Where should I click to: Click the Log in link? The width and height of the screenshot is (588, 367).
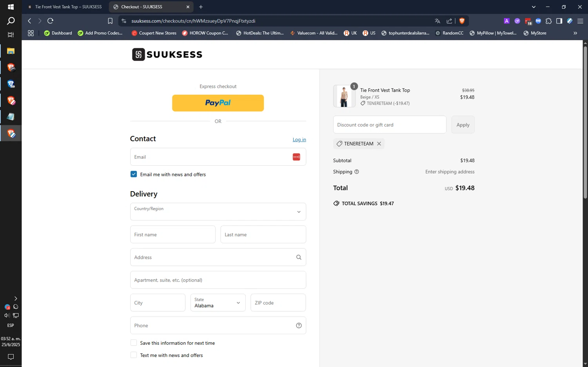tap(299, 139)
